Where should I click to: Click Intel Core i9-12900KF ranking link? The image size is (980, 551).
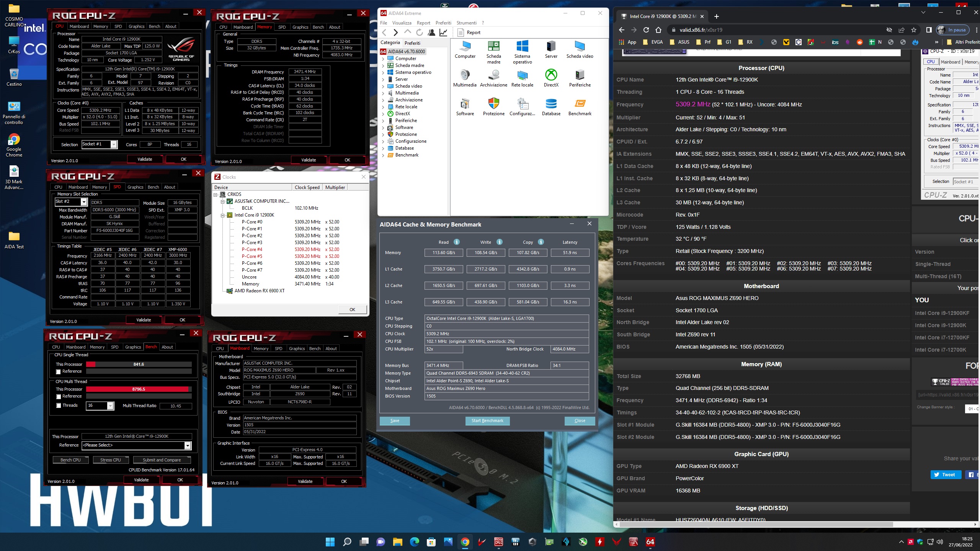942,313
